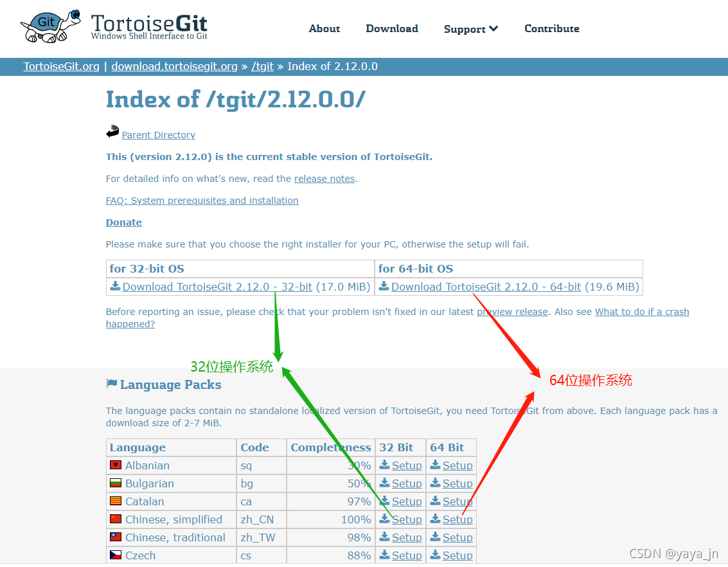Click download icon for Bulgarian 64 Bit

(x=435, y=483)
